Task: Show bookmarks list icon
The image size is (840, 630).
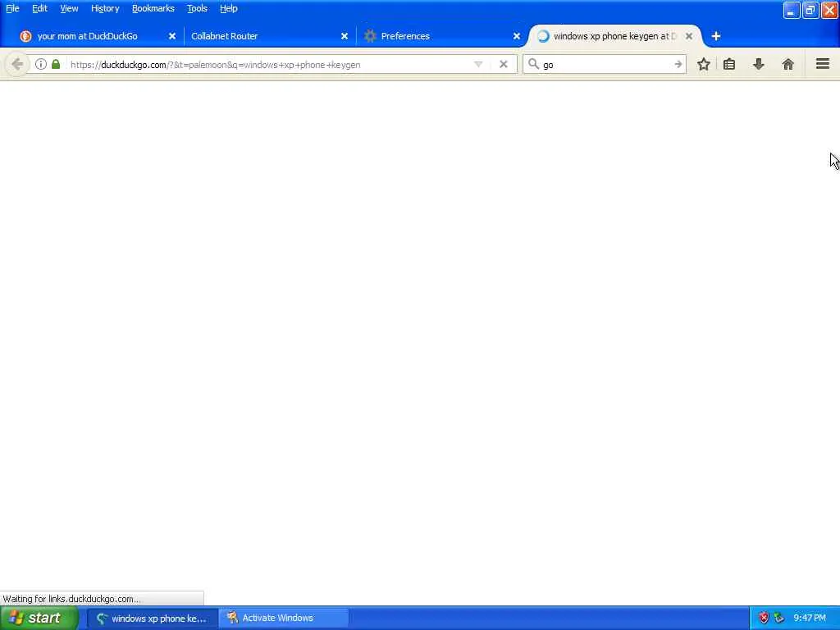Action: [x=729, y=64]
